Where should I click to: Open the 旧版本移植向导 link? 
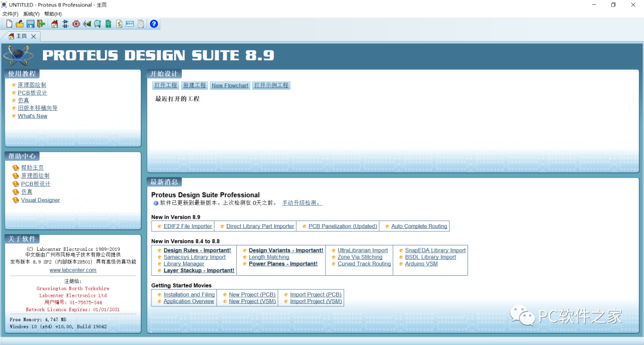pos(38,108)
